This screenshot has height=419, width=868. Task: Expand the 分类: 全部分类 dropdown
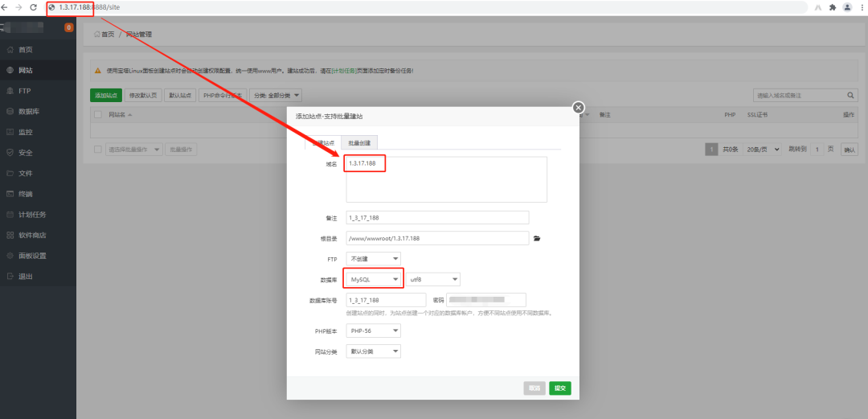276,96
